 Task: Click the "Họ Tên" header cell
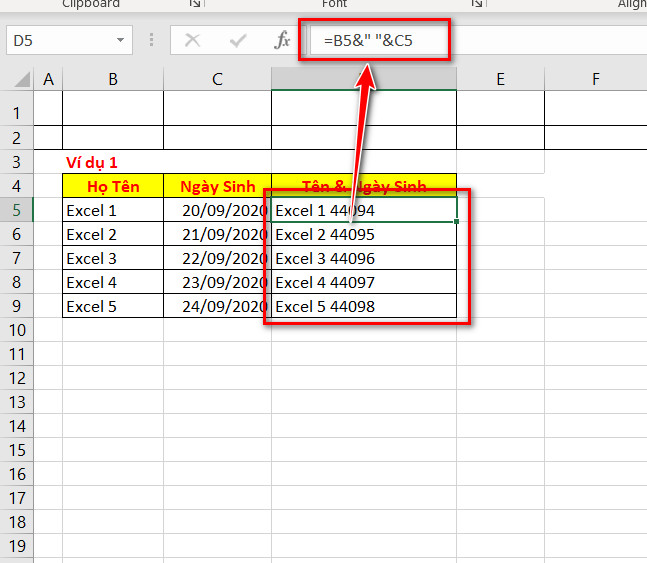113,186
